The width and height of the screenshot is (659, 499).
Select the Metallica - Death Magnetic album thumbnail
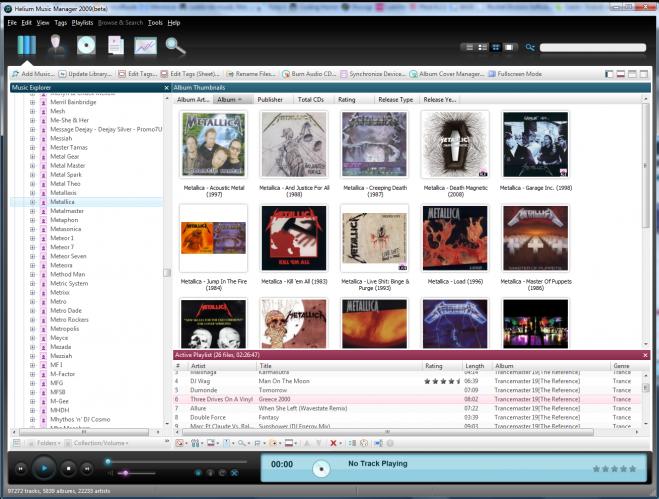pyautogui.click(x=455, y=145)
